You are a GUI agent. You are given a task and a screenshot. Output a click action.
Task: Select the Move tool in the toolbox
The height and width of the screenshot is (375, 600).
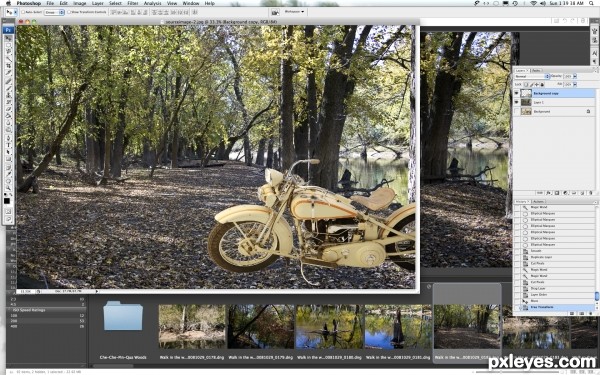[8, 38]
